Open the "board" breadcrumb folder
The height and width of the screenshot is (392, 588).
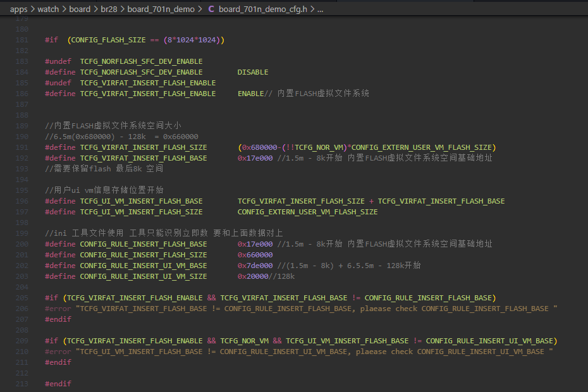80,9
